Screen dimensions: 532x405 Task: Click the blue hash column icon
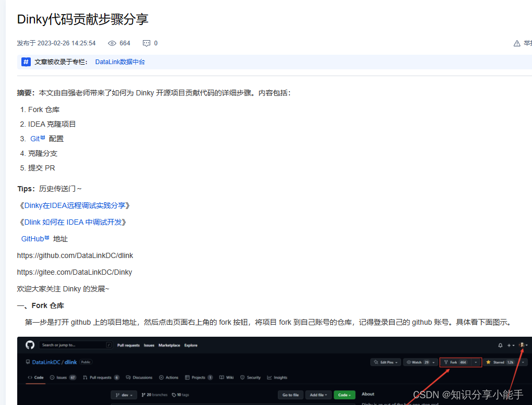coord(26,62)
